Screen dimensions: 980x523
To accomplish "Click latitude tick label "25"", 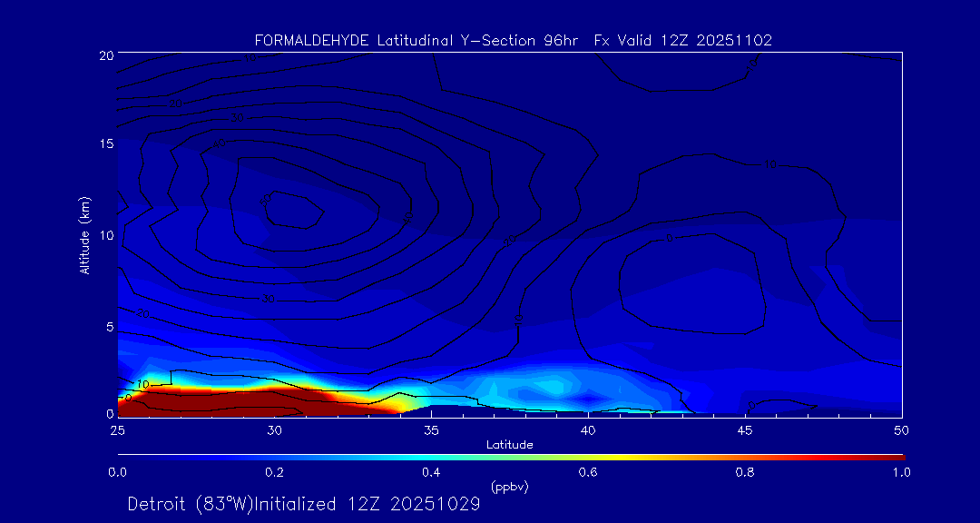I will [117, 430].
